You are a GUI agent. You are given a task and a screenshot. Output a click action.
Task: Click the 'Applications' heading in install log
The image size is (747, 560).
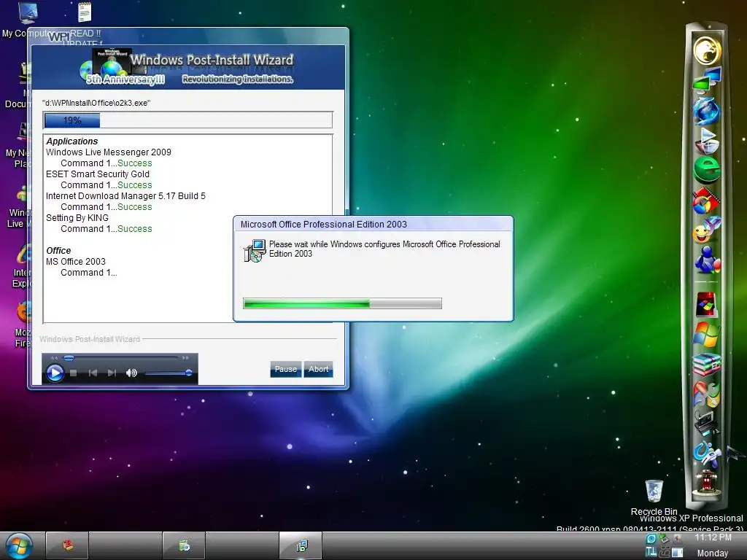tap(72, 141)
